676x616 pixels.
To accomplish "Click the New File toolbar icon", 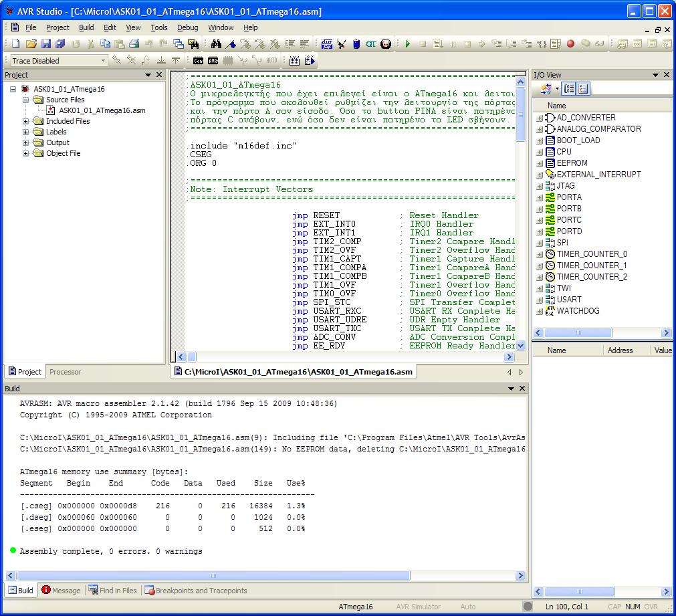I will 16,44.
